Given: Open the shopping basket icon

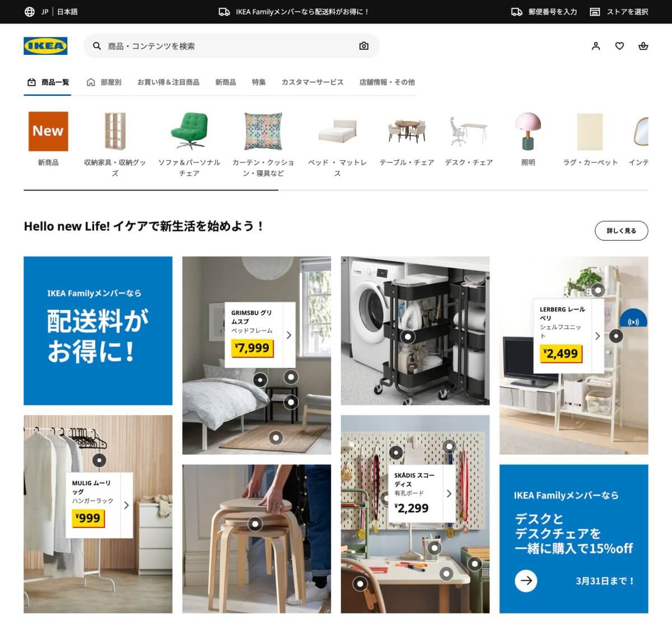Looking at the screenshot, I should [x=643, y=46].
